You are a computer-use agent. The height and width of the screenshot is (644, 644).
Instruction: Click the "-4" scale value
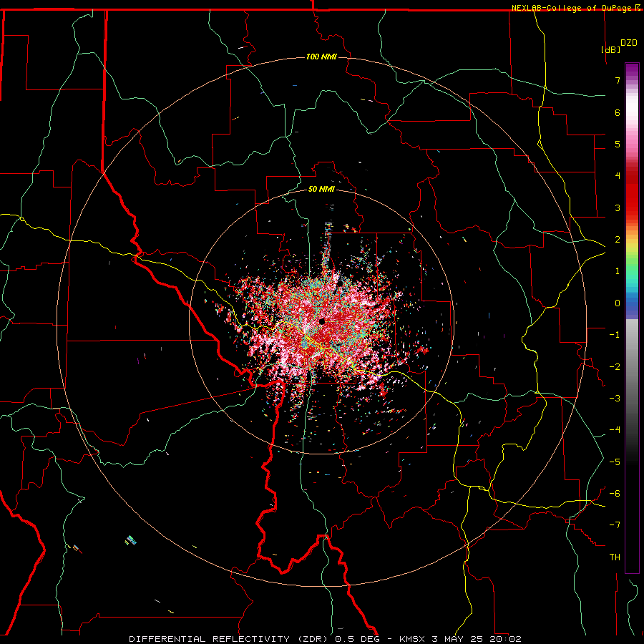point(615,430)
